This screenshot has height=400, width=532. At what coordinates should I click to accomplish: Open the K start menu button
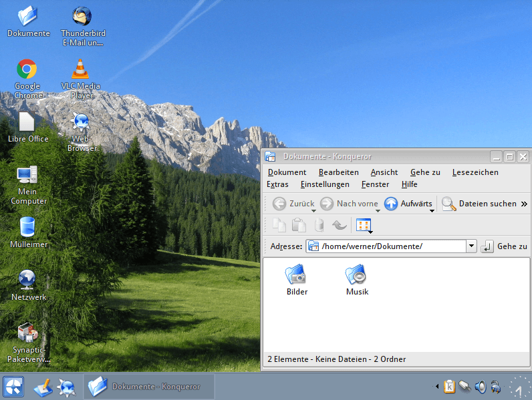(x=13, y=387)
